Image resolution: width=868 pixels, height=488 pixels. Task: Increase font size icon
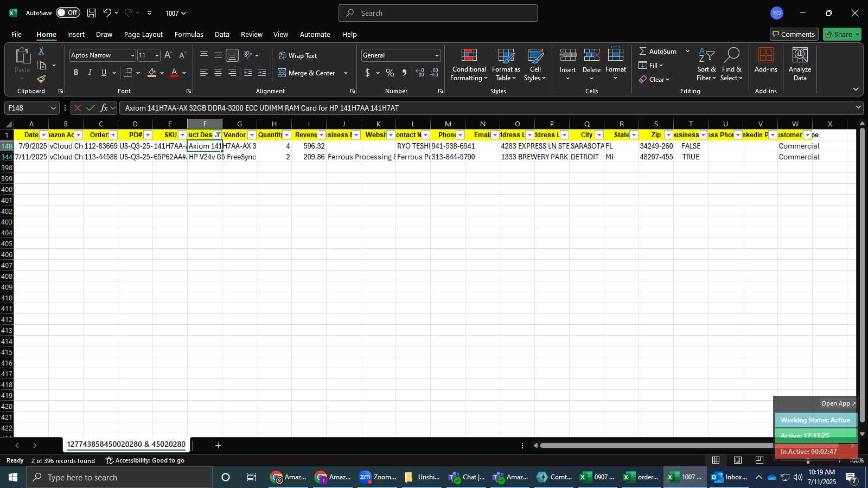[168, 55]
